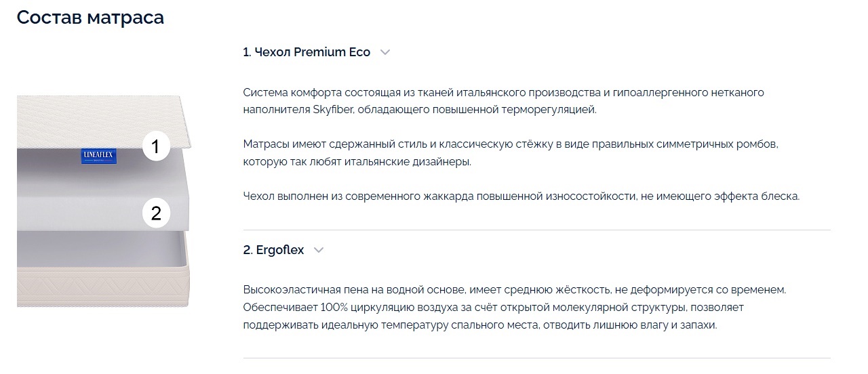Click the paragraph starting 'Матрасы имеют сдержанный стиль'

click(x=511, y=154)
